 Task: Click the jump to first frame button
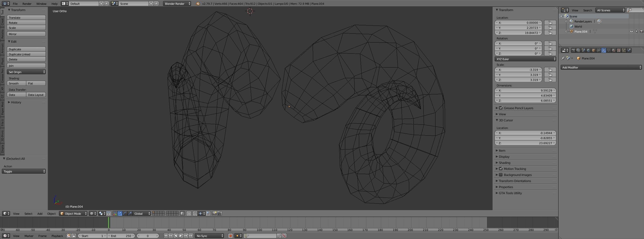click(x=166, y=236)
